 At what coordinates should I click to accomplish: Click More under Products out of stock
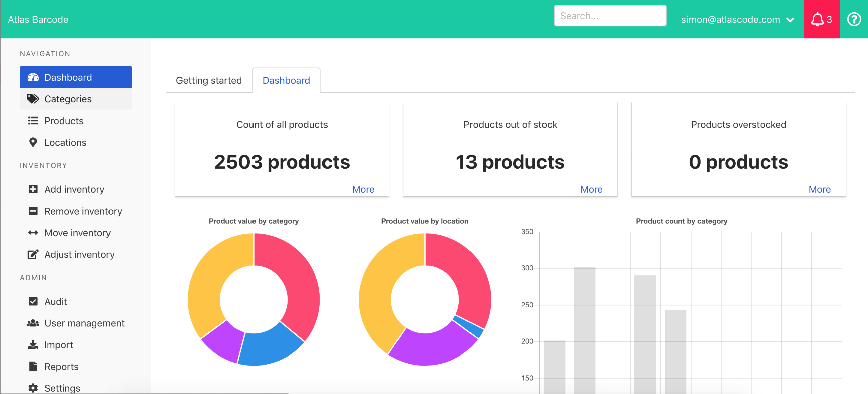(x=591, y=189)
